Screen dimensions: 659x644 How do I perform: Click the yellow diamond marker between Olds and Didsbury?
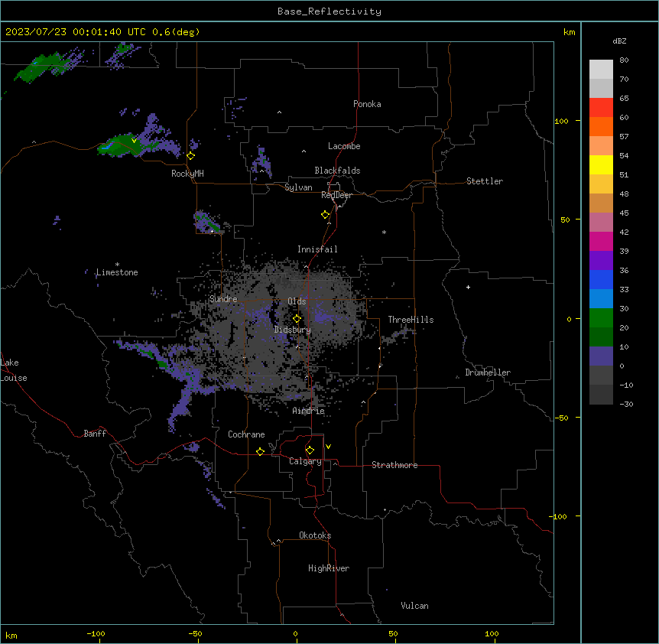[297, 319]
